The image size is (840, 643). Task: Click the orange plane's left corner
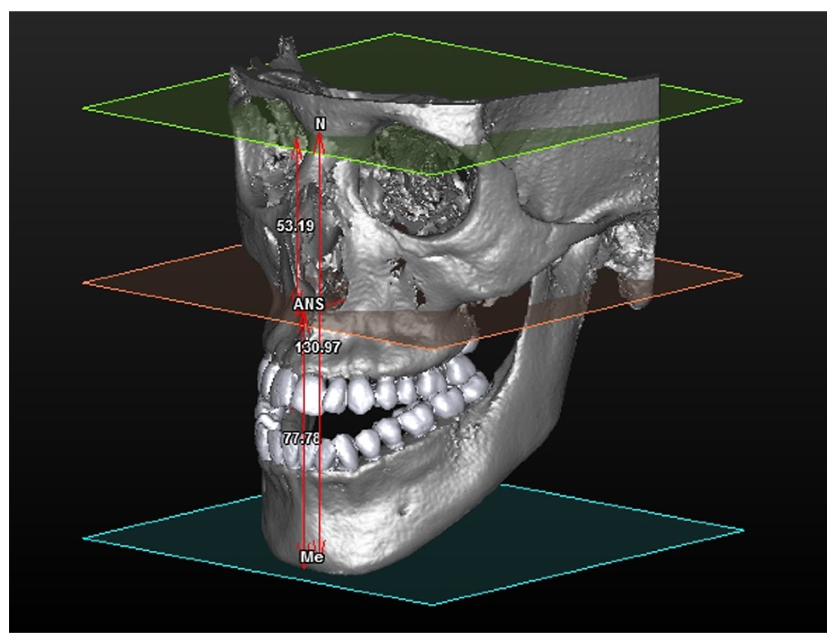(85, 283)
